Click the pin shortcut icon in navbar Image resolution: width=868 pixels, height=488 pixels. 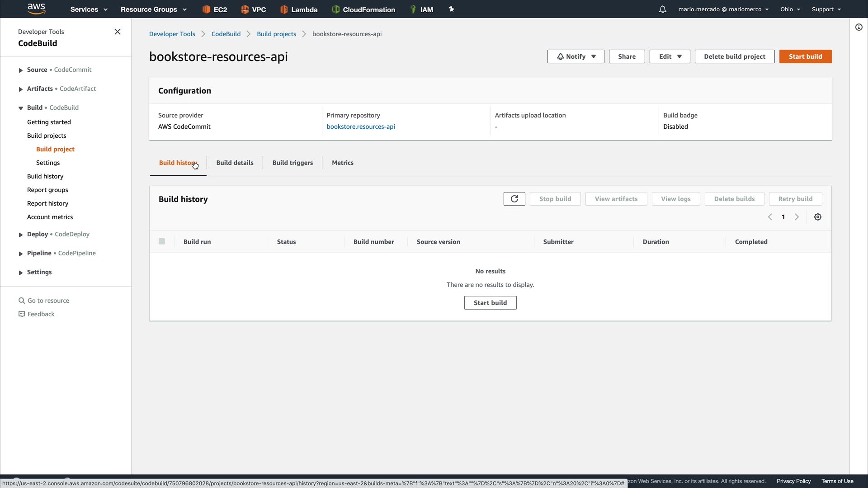pos(451,9)
